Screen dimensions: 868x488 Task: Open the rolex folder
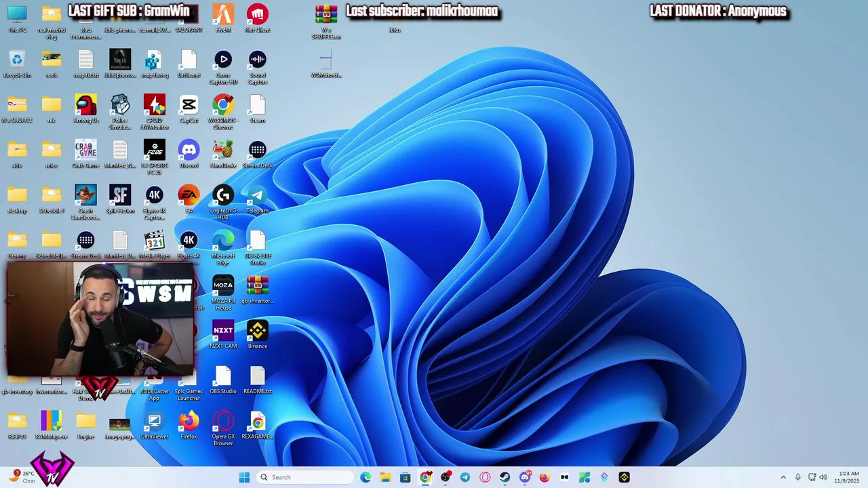tap(52, 154)
